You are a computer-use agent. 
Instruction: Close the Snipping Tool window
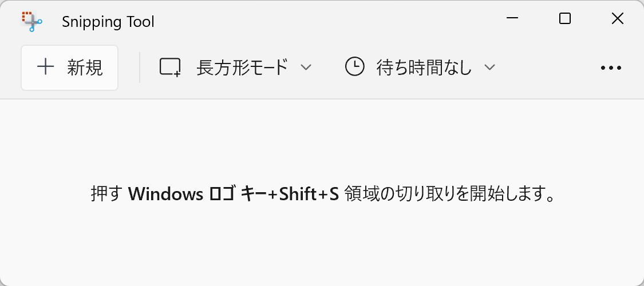618,18
